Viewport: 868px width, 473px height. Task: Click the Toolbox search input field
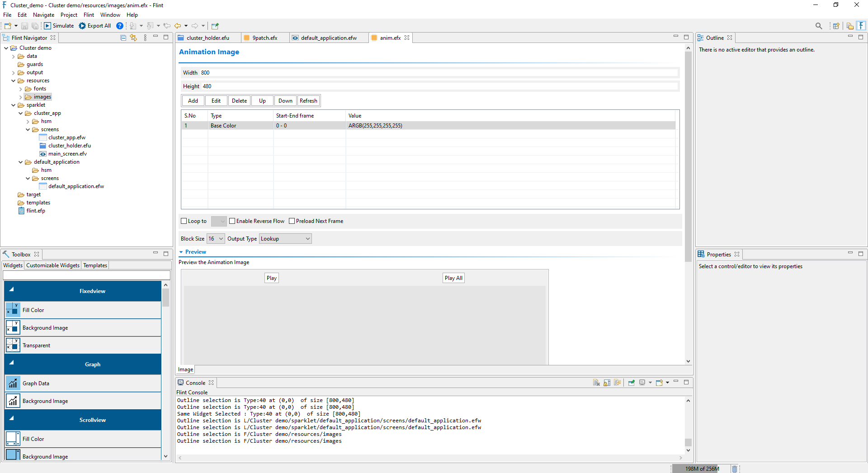pyautogui.click(x=86, y=275)
